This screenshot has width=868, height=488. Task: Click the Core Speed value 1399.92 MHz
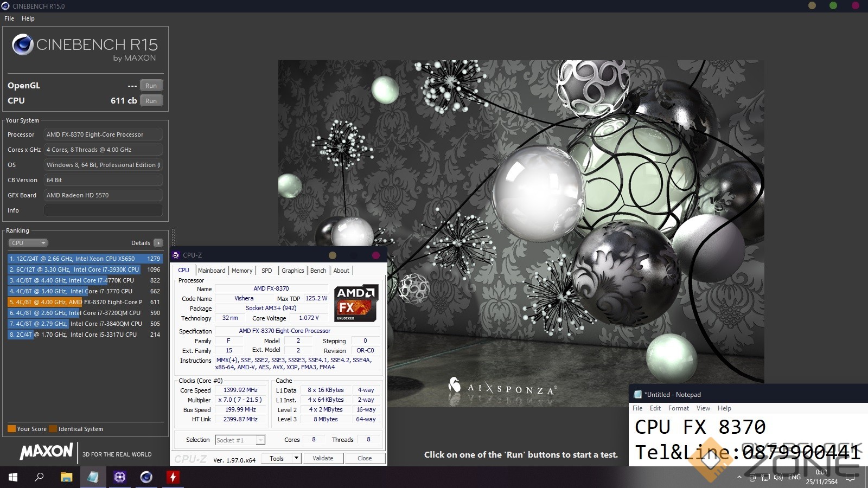tap(241, 390)
